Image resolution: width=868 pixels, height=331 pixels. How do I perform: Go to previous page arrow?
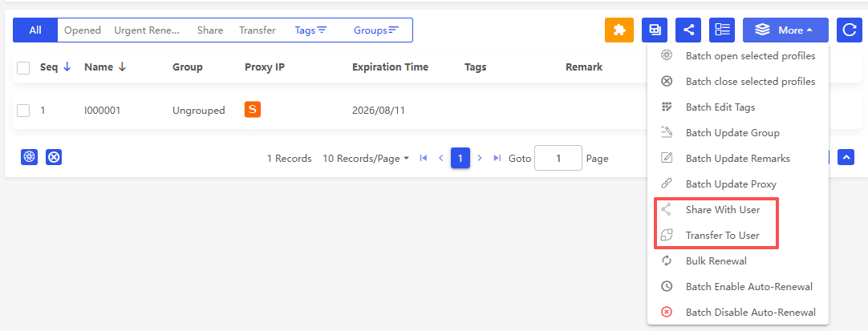[441, 158]
